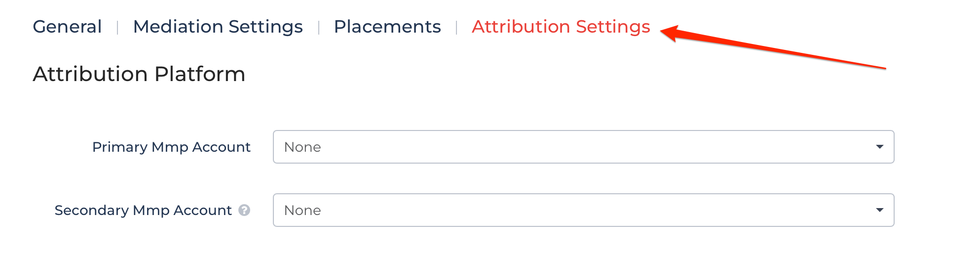Go to the Placements tab
Viewport: 980px width, 259px height.
(387, 27)
